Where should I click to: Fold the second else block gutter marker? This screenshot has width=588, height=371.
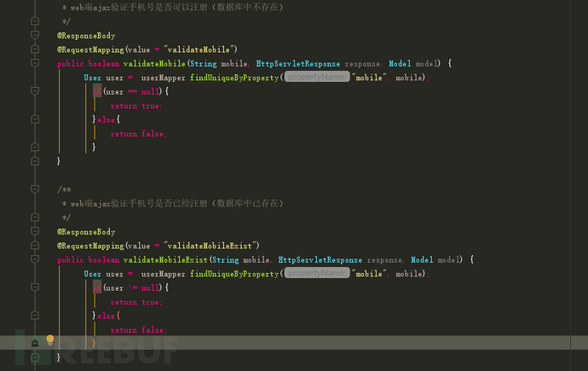click(x=35, y=316)
